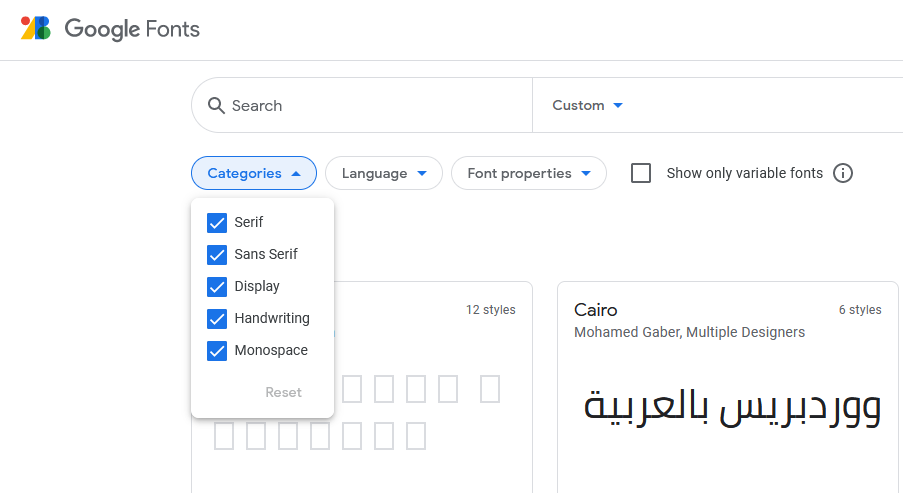Viewport: 903px width, 493px height.
Task: Open the Language filter dropdown
Action: point(384,173)
